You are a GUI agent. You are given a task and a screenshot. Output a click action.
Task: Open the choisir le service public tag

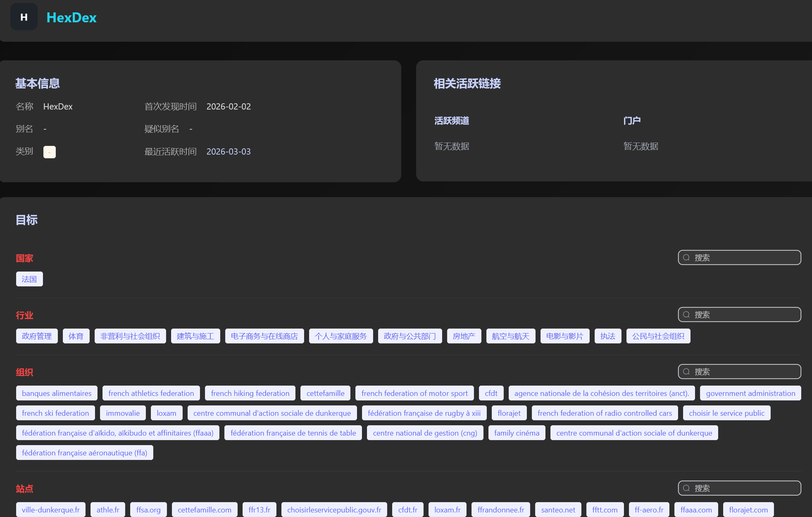click(726, 413)
